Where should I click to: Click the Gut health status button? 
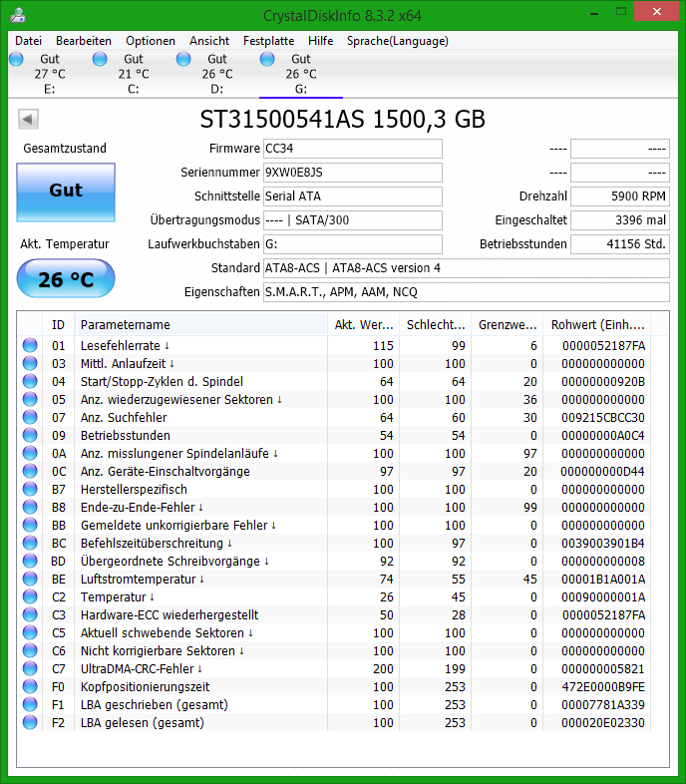click(x=66, y=193)
